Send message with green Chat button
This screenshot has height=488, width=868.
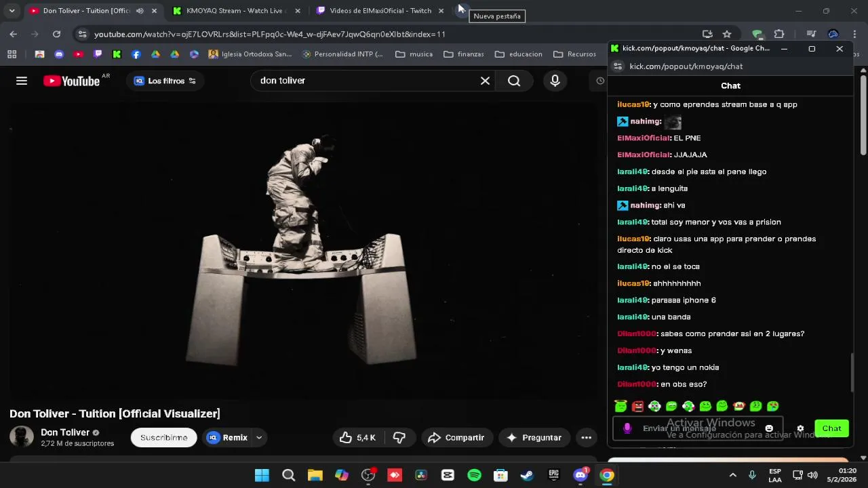pyautogui.click(x=831, y=428)
